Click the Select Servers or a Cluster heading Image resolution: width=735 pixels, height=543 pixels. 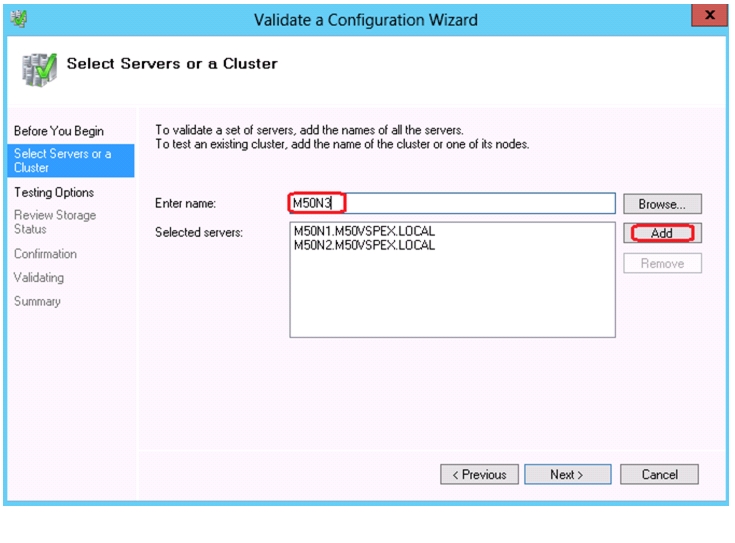click(x=172, y=63)
